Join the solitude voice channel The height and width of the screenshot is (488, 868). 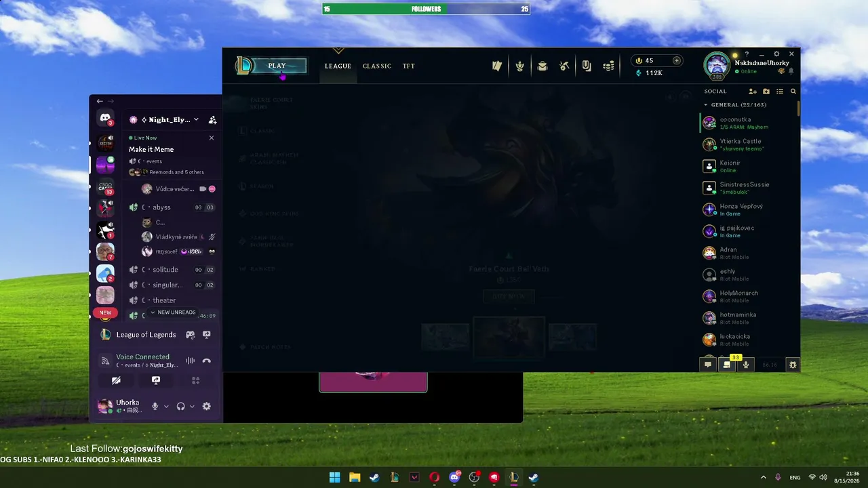pos(172,270)
